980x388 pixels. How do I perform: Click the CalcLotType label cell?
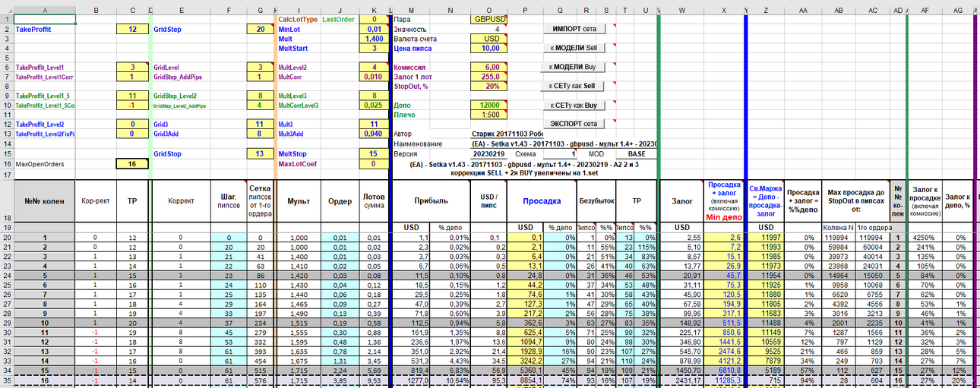pos(299,19)
